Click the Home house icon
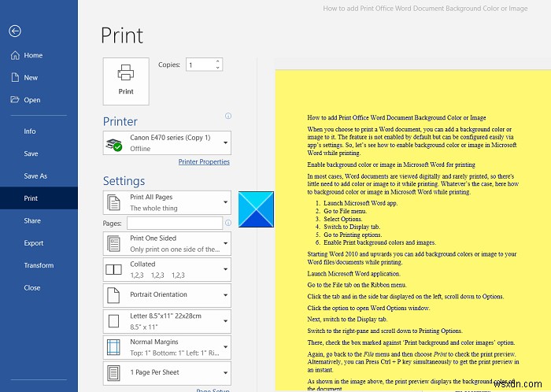Viewport: 551px width, 392px height. (x=15, y=55)
